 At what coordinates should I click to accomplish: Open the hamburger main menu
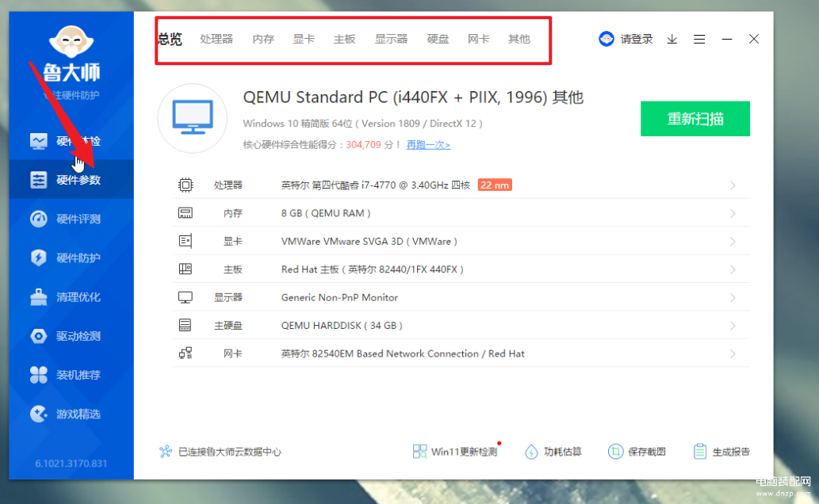[x=699, y=39]
